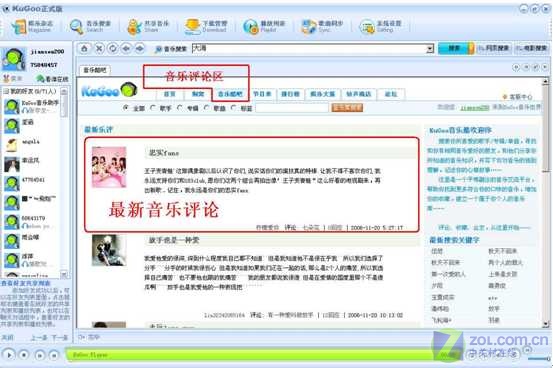Open the 放手也是一种爱 review thumbnail

[109, 250]
